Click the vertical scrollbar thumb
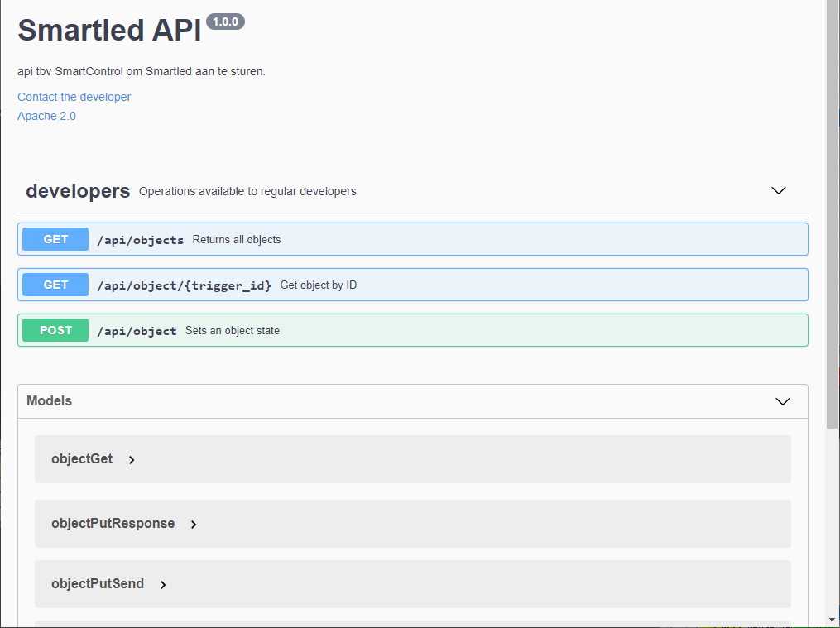Viewport: 840px width, 628px height. 832,214
